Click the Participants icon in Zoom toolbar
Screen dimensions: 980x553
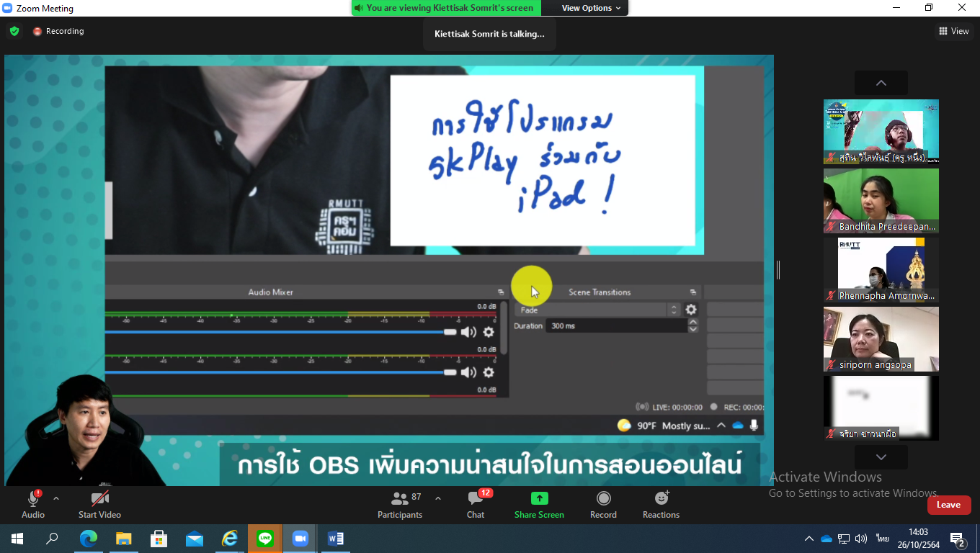(x=399, y=498)
